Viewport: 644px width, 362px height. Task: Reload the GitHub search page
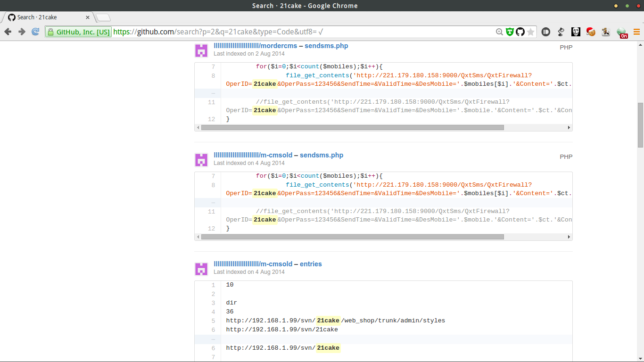35,32
